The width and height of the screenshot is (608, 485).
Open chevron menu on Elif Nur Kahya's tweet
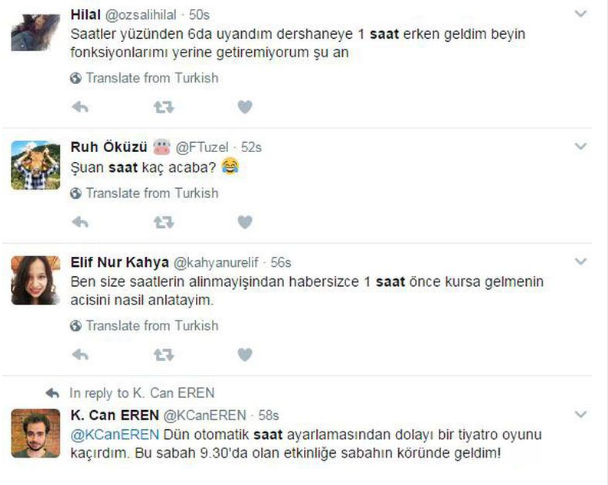580,261
